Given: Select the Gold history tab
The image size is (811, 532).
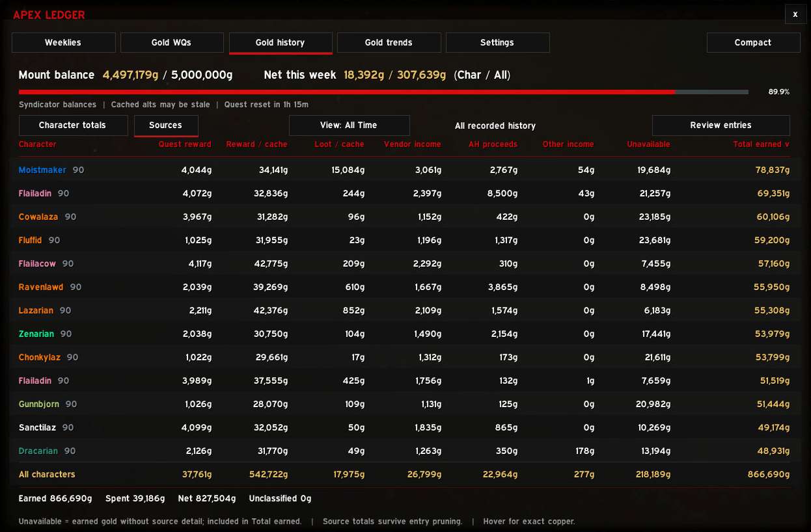Looking at the screenshot, I should [x=281, y=42].
